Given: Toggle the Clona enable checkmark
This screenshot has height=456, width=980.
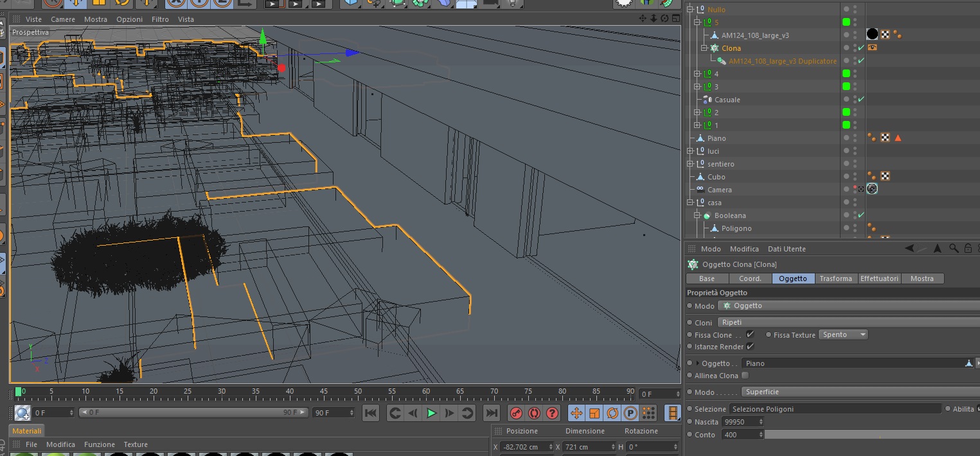Looking at the screenshot, I should (861, 48).
